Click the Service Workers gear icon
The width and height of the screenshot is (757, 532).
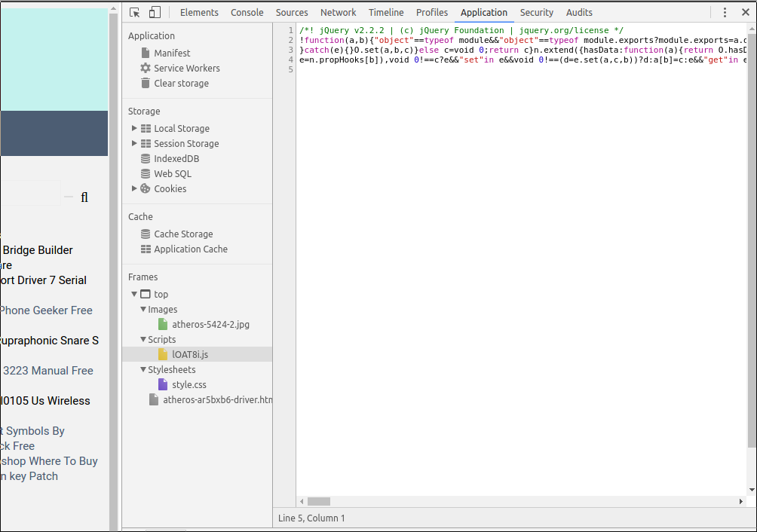pos(146,68)
